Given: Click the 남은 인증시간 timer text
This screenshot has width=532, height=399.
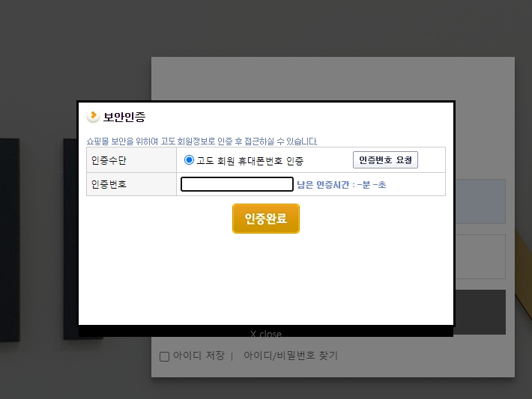Looking at the screenshot, I should pos(342,185).
